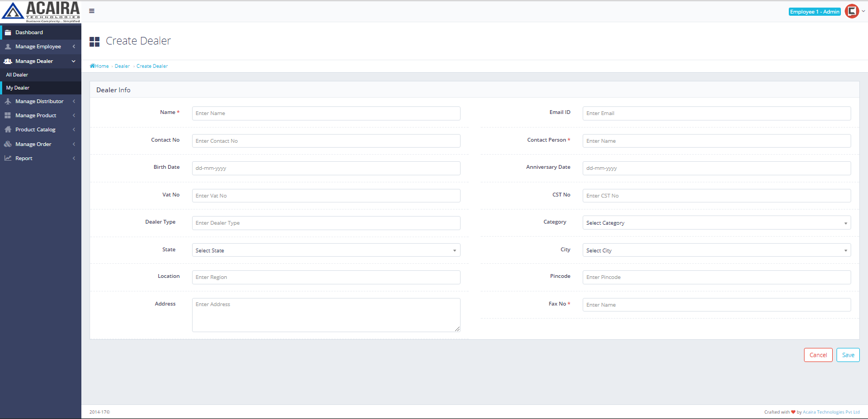Click the Save button

click(x=848, y=355)
